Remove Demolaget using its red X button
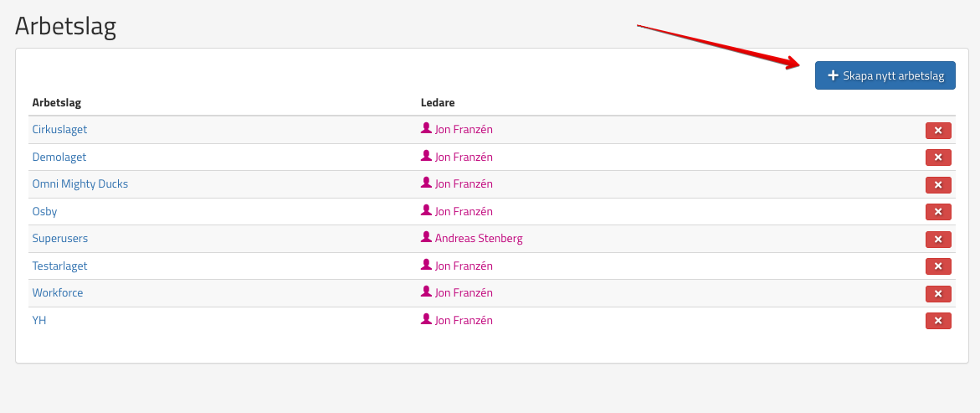 click(937, 157)
